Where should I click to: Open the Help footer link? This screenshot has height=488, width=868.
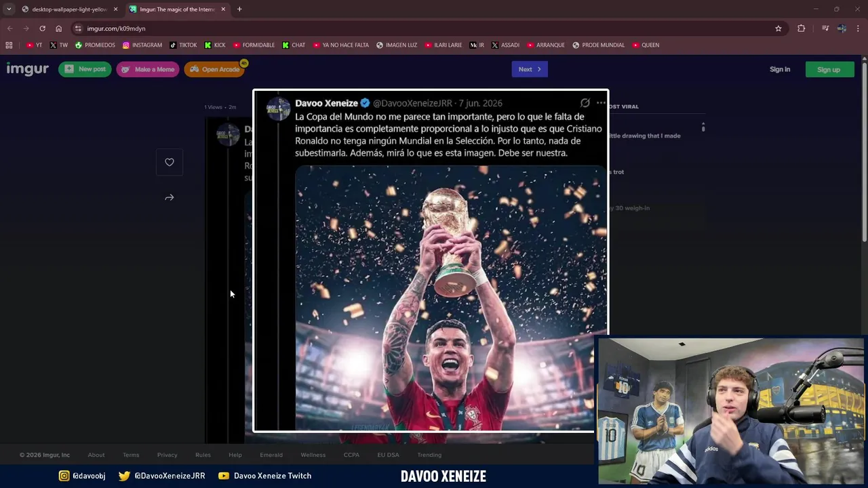[x=235, y=455]
